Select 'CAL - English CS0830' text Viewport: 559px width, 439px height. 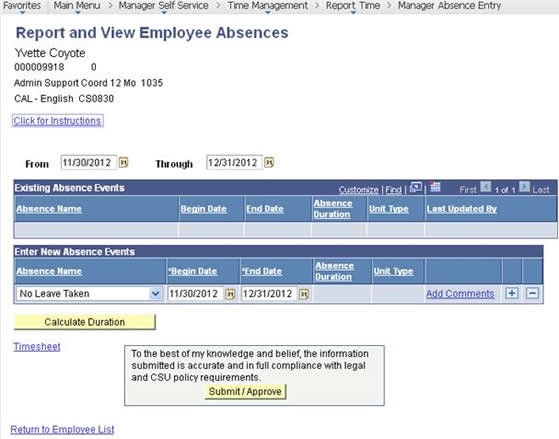coord(64,99)
